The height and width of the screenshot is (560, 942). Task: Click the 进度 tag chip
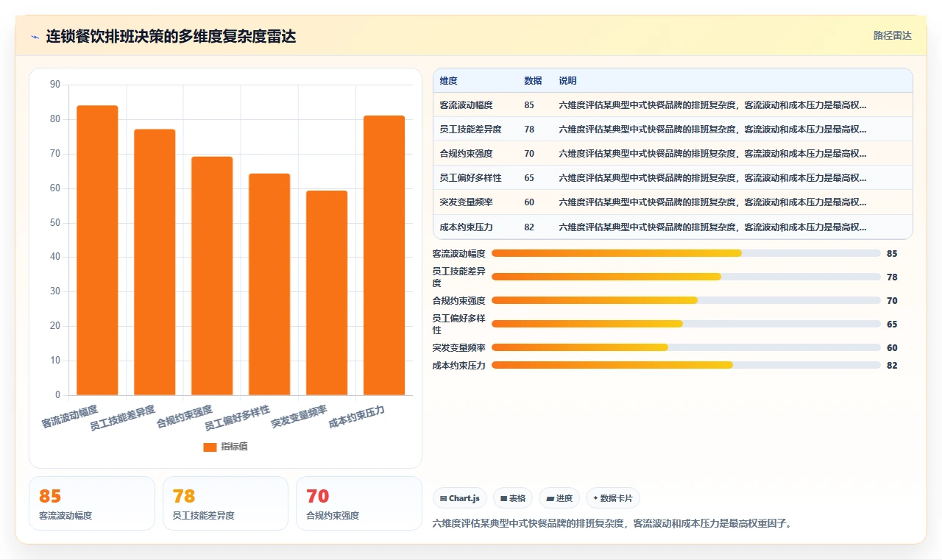(559, 498)
